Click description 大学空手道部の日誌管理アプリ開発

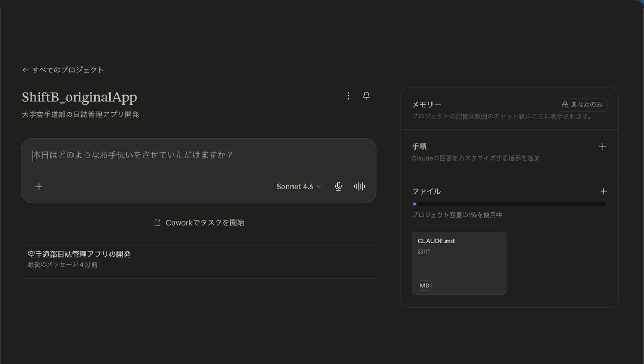(x=80, y=115)
